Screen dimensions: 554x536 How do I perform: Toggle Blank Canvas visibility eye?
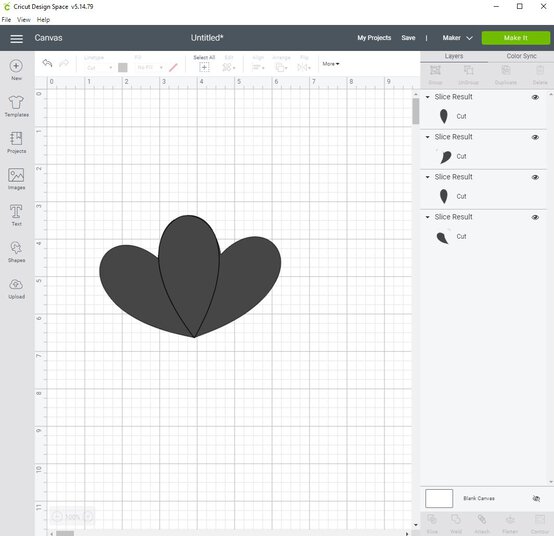(536, 499)
